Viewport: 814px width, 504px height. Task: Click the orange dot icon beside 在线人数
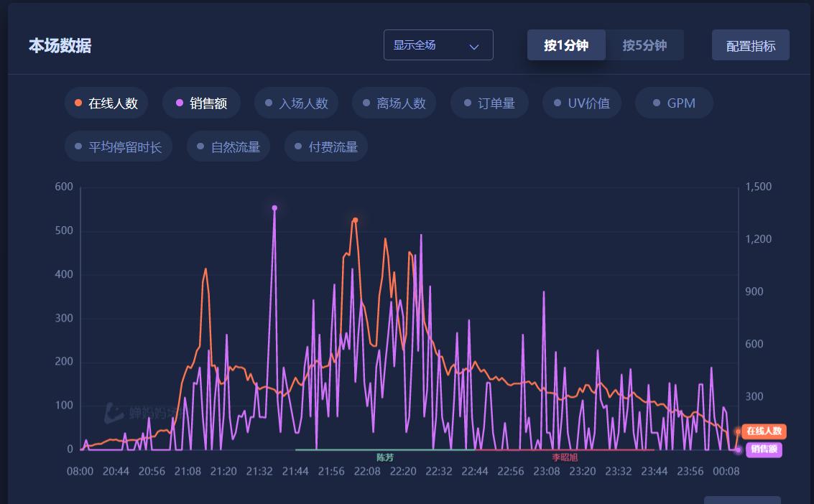[x=80, y=103]
